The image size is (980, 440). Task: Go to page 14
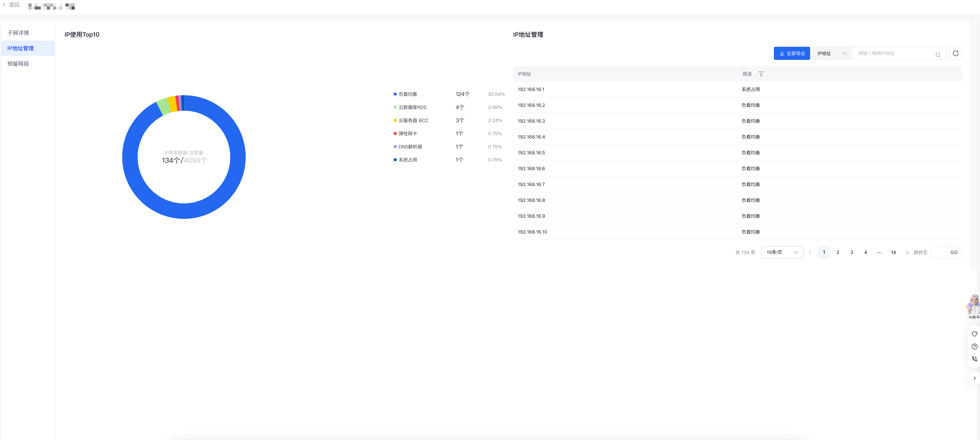coord(893,252)
